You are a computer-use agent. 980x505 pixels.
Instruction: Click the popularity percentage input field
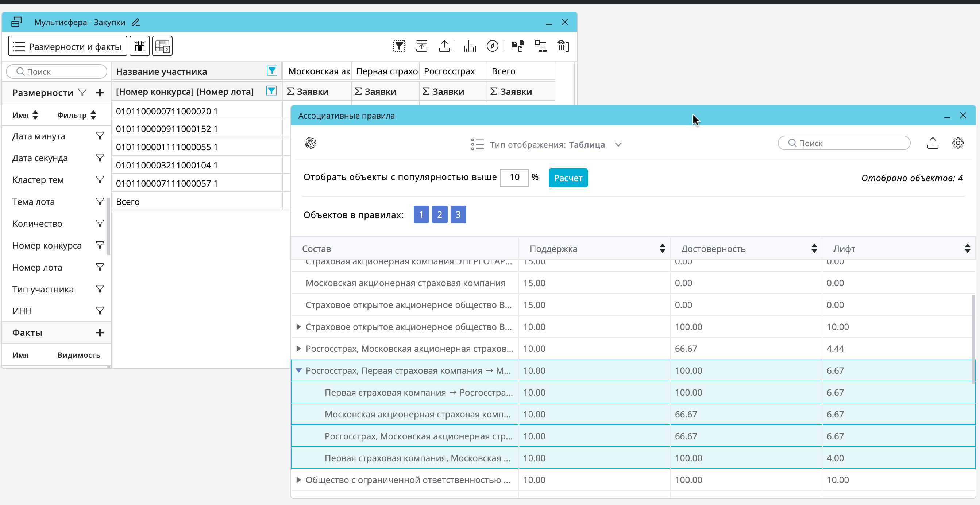click(x=514, y=177)
